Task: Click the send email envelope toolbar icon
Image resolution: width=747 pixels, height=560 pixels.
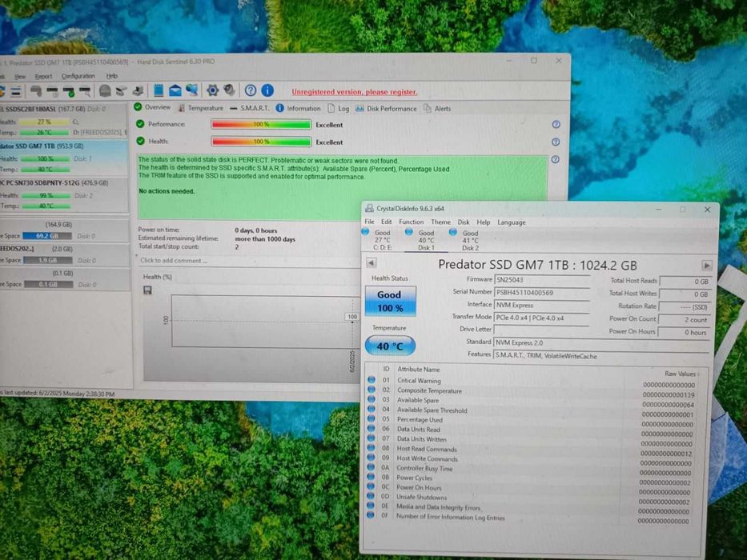Action: click(x=175, y=90)
